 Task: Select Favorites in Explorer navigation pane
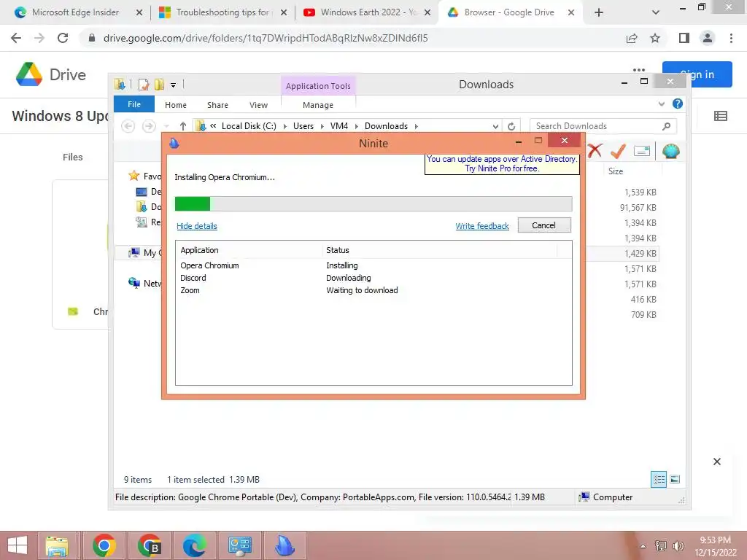(x=145, y=176)
